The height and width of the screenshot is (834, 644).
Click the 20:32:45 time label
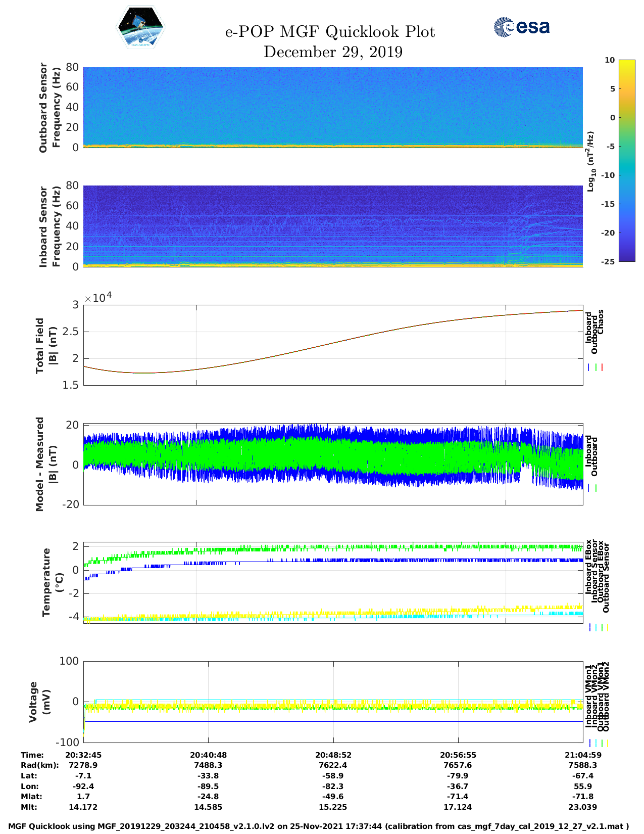click(x=83, y=755)
